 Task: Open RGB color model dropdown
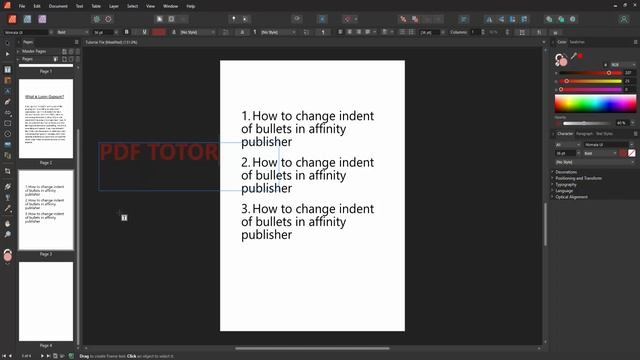pyautogui.click(x=623, y=64)
